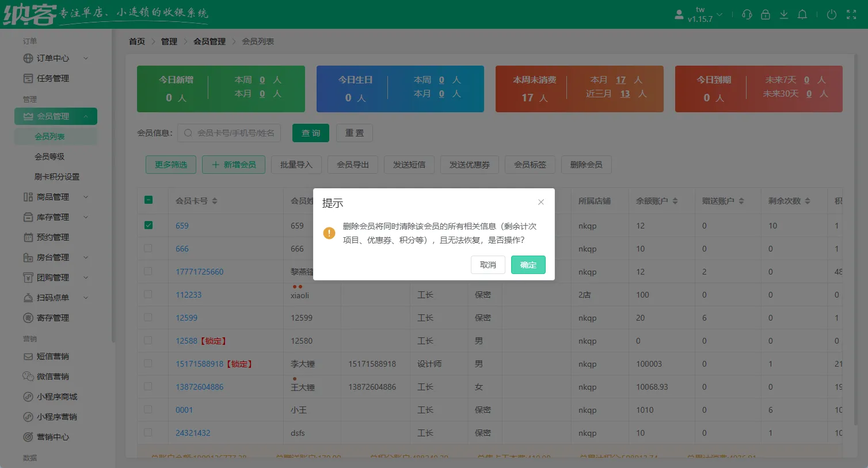Image resolution: width=868 pixels, height=468 pixels.
Task: Click the notification bell icon
Action: pos(802,14)
